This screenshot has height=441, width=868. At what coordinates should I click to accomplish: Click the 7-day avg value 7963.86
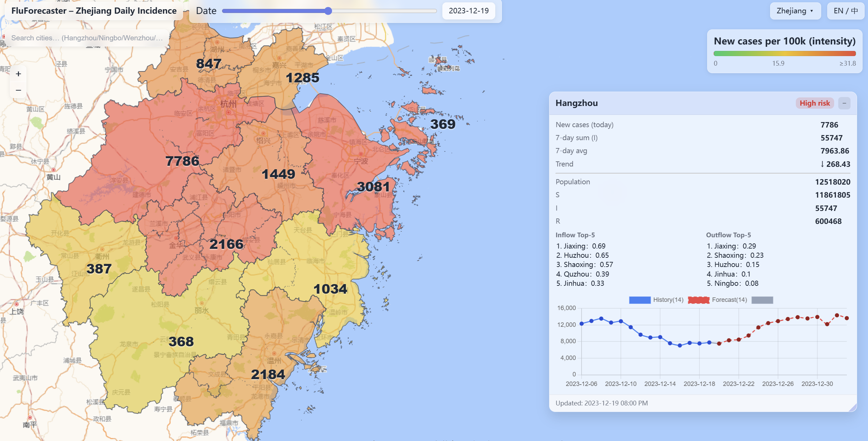[x=835, y=151]
